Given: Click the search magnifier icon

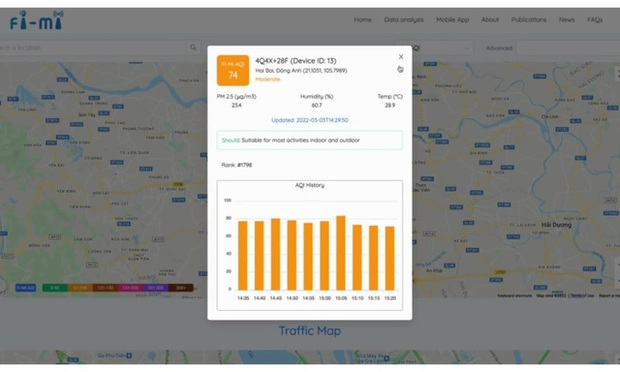Looking at the screenshot, I should pyautogui.click(x=193, y=48).
